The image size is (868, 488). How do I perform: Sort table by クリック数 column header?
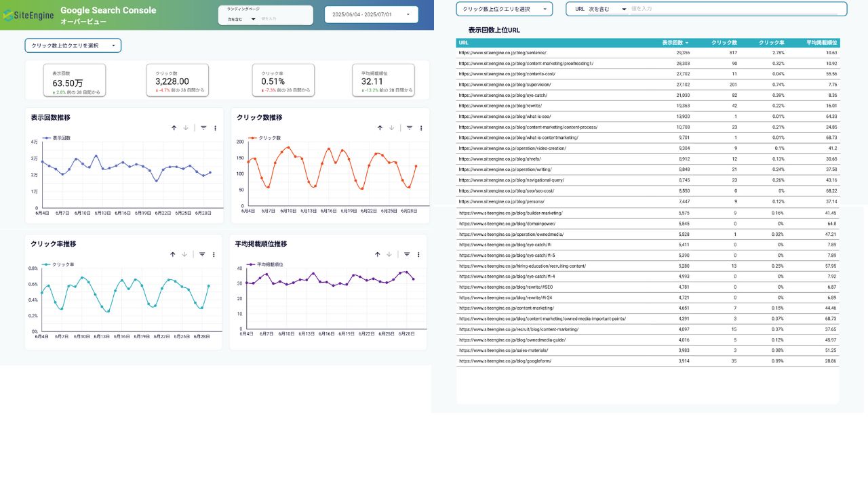(724, 43)
